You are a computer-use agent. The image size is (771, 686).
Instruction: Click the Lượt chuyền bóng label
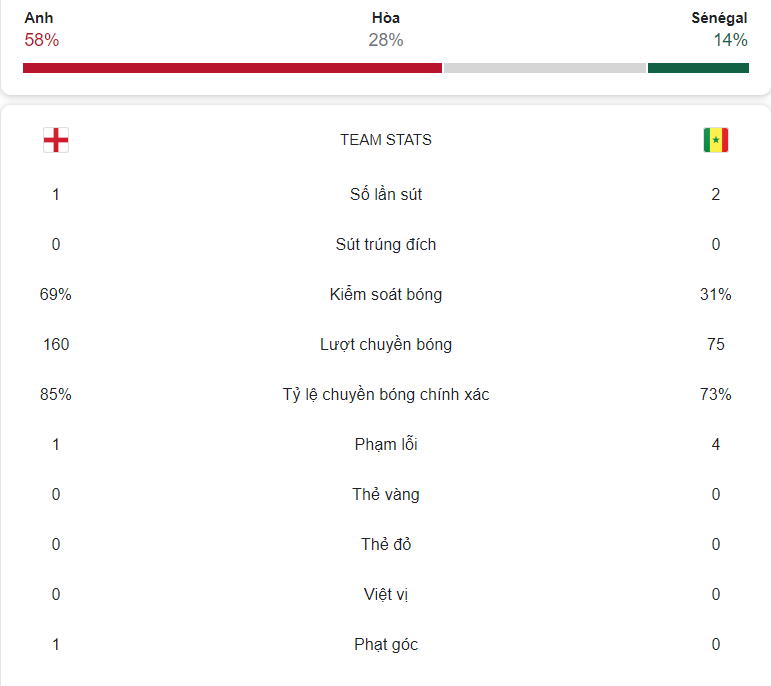[386, 344]
